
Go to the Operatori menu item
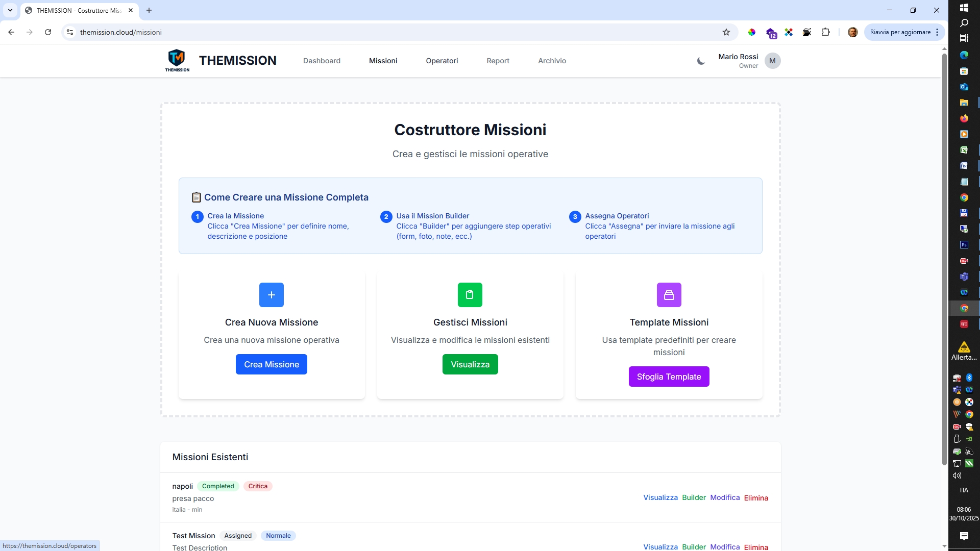point(442,61)
